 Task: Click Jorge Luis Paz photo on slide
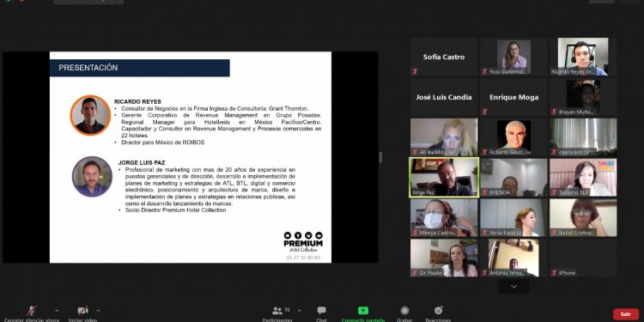tap(92, 177)
